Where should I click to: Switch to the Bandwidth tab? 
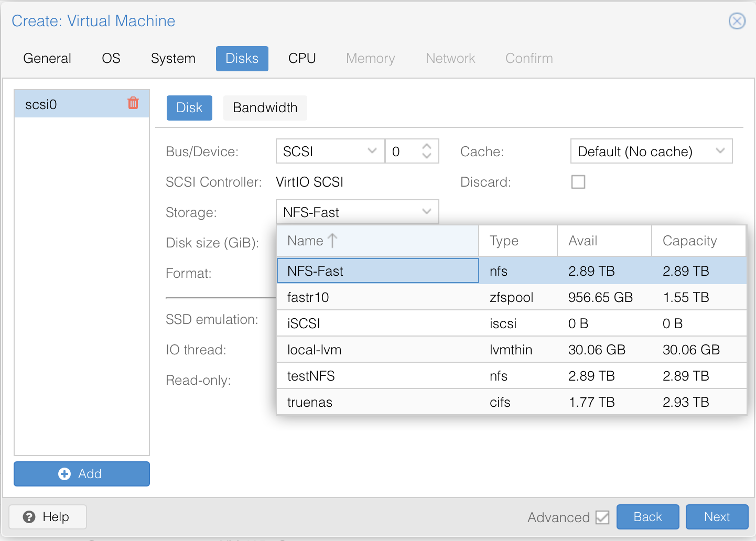click(x=265, y=108)
